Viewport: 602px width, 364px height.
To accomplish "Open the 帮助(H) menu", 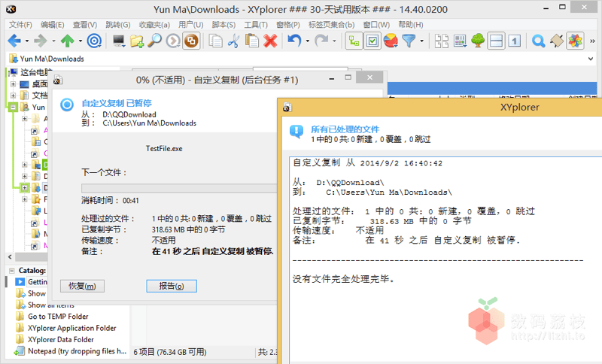I will pos(410,25).
